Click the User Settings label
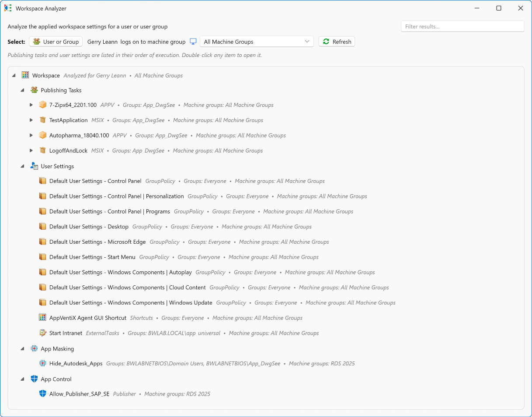This screenshot has height=417, width=532. point(57,166)
